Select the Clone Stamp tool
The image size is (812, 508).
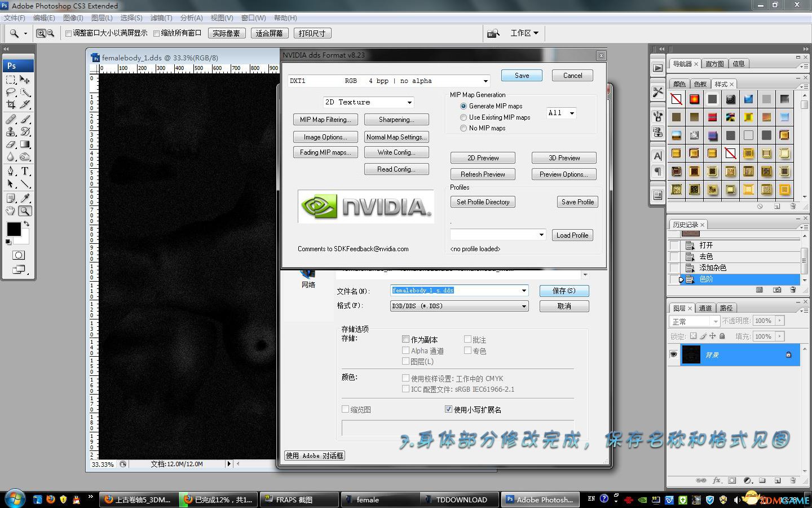(11, 132)
